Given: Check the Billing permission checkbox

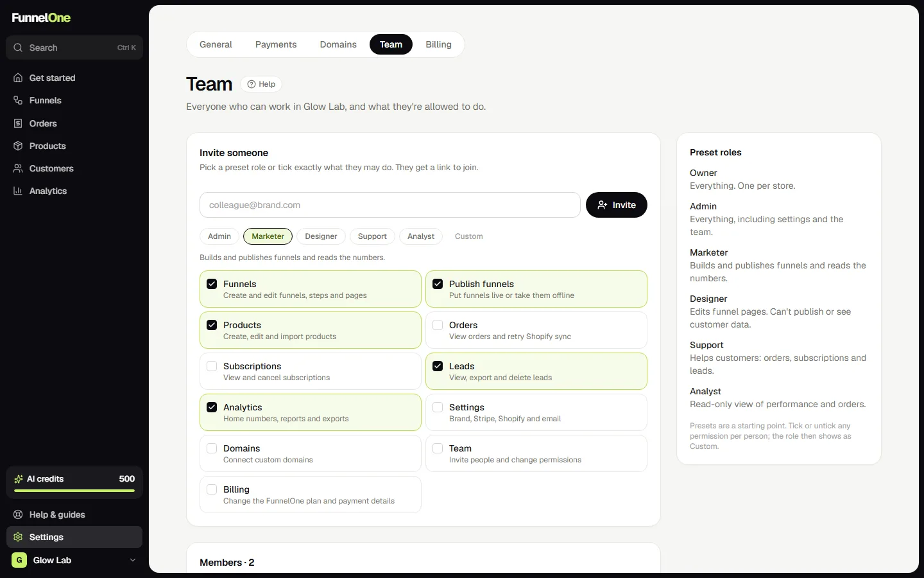Looking at the screenshot, I should coord(212,489).
